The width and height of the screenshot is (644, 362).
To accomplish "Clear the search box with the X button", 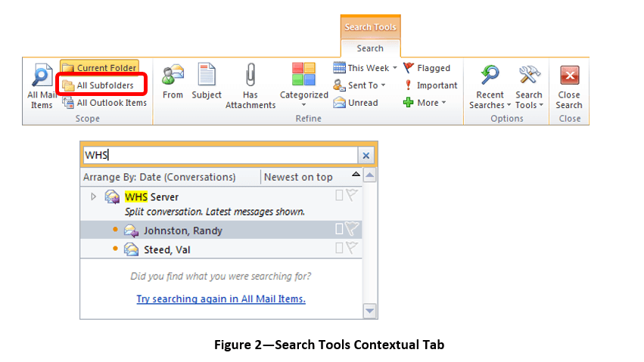I will click(366, 156).
